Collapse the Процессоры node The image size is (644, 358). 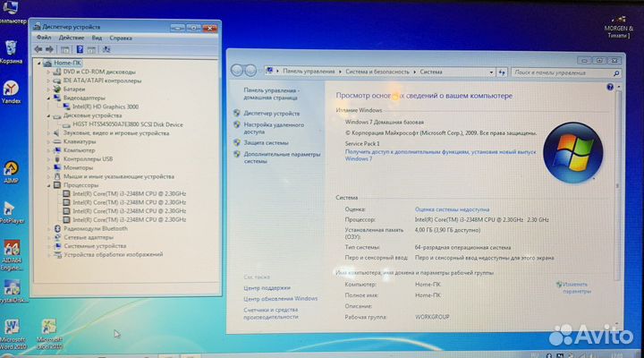click(48, 185)
